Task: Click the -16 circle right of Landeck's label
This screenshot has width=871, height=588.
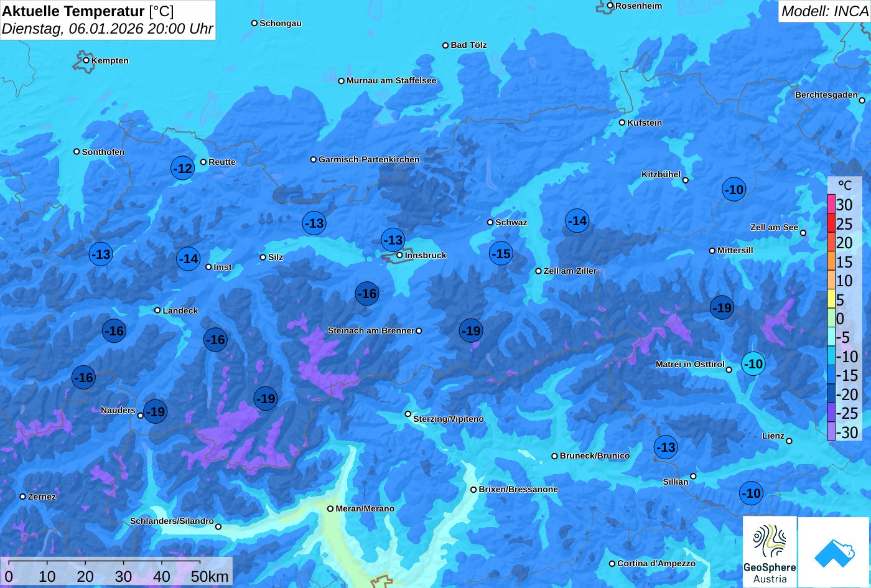Action: point(215,339)
